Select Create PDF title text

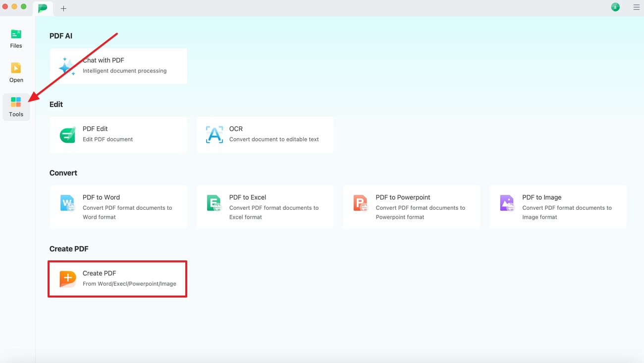click(99, 273)
